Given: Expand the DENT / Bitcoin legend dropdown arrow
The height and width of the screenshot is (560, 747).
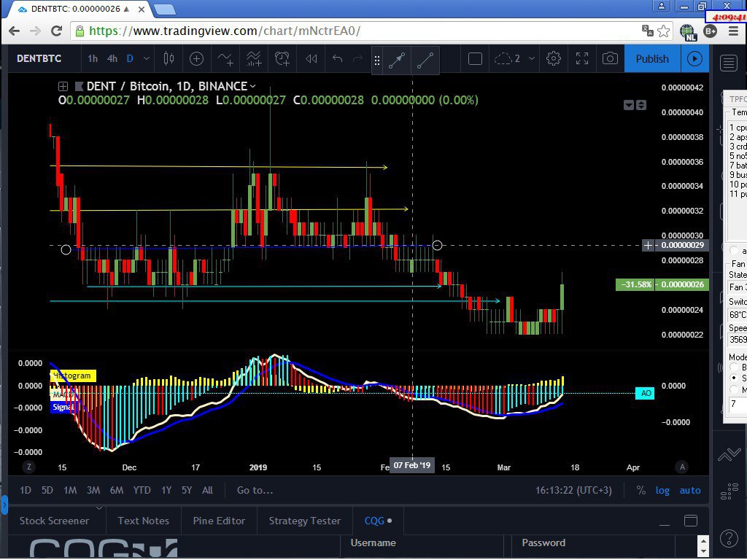Looking at the screenshot, I should coord(253,86).
